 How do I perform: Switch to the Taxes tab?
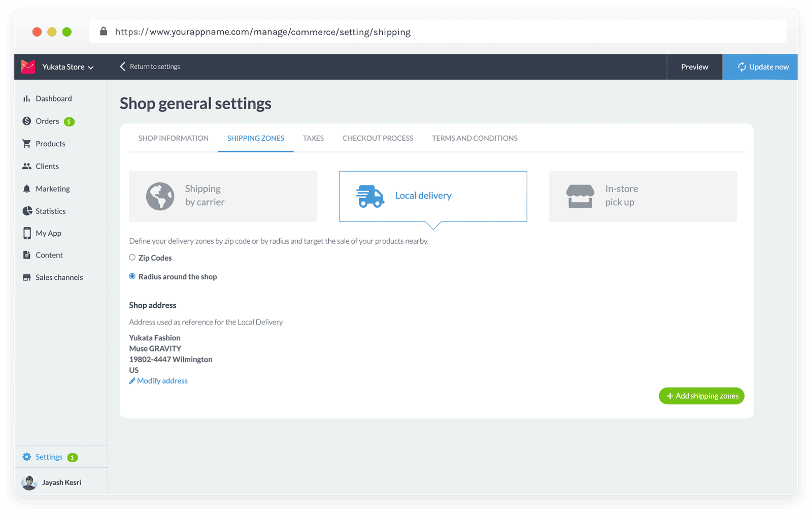coord(313,138)
